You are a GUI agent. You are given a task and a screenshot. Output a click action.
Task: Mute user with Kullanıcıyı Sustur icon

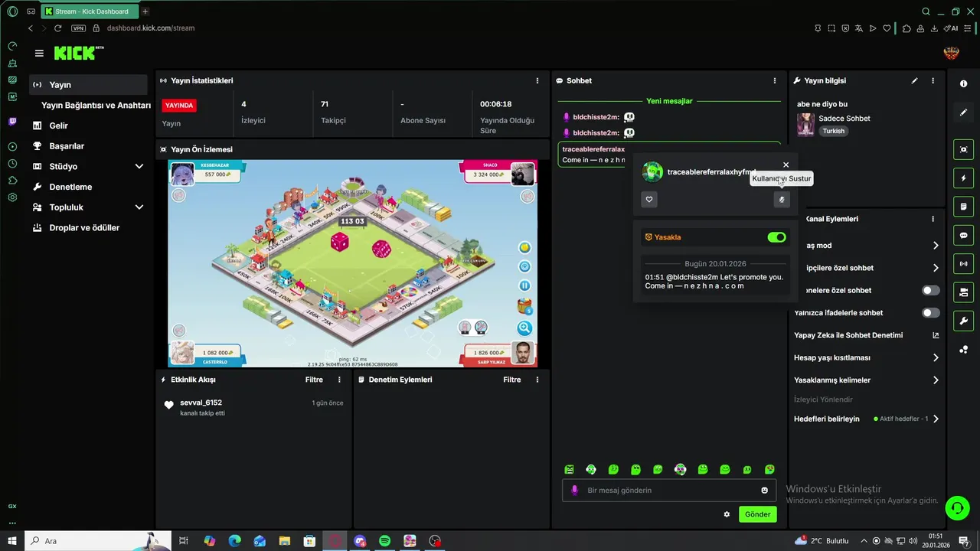pyautogui.click(x=782, y=200)
